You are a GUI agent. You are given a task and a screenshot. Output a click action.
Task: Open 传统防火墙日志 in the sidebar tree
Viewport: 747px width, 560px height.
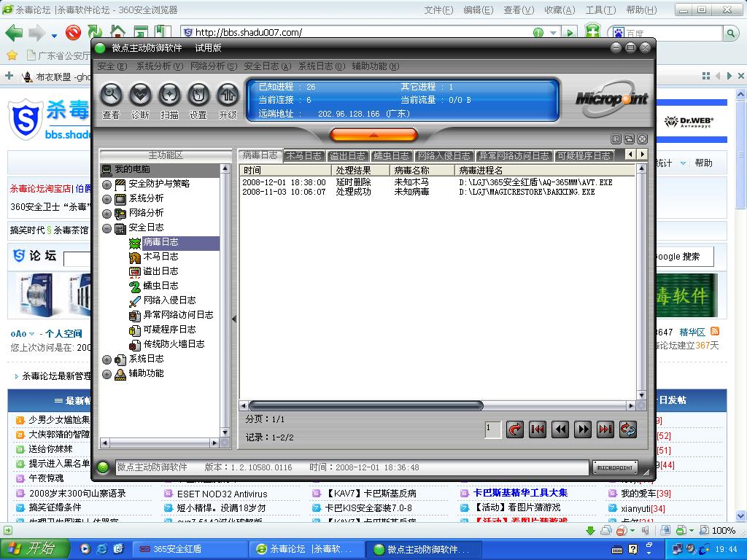tap(174, 344)
